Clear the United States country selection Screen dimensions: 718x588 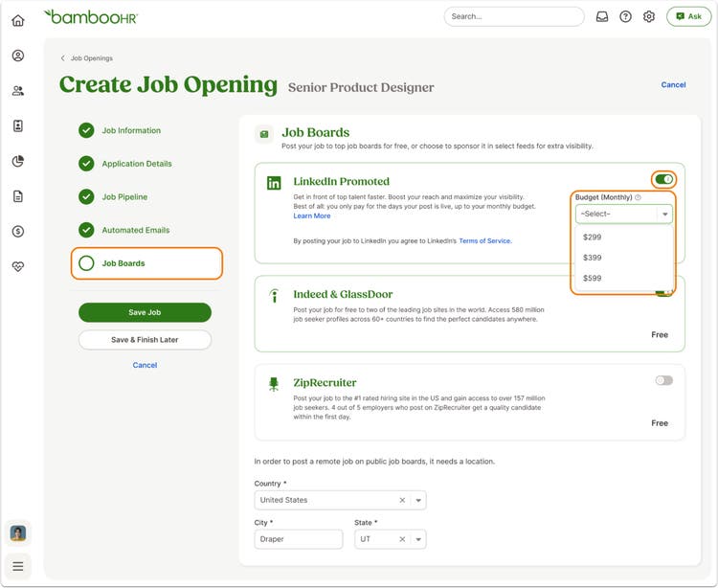[402, 500]
